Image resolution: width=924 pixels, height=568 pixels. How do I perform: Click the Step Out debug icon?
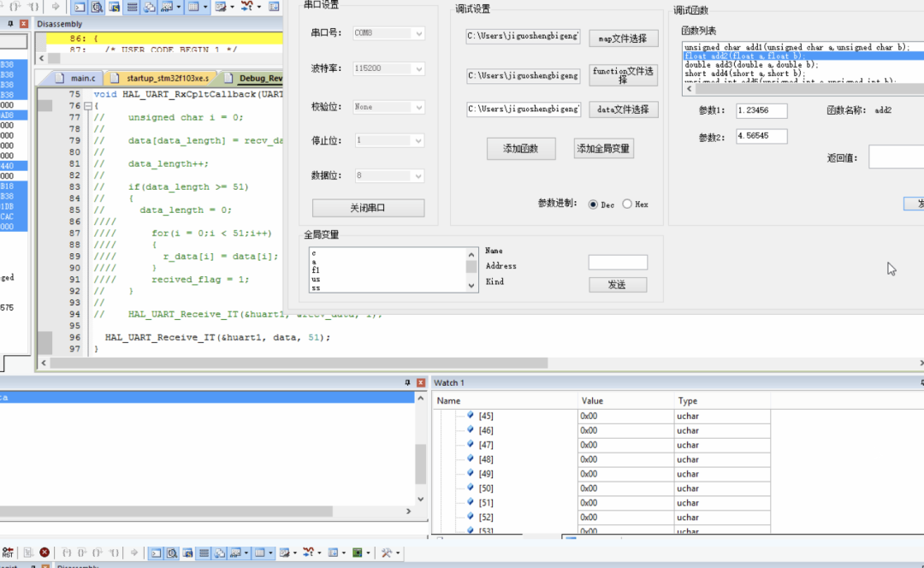97,554
